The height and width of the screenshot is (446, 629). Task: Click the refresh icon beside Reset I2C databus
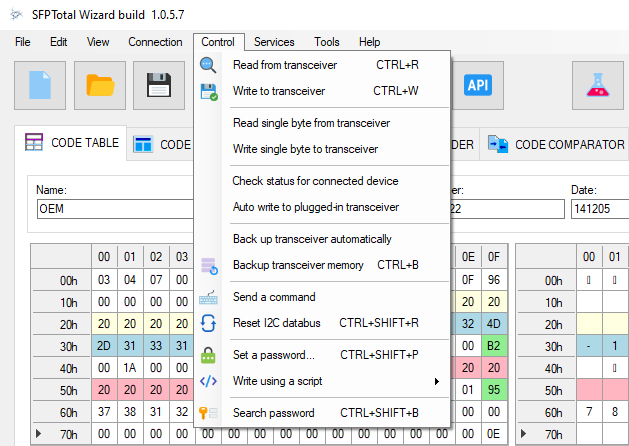208,323
